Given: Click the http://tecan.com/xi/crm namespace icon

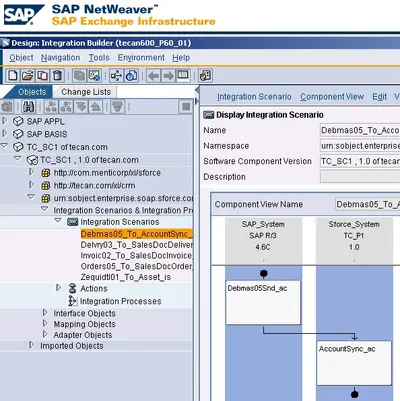Looking at the screenshot, I should 46,186.
